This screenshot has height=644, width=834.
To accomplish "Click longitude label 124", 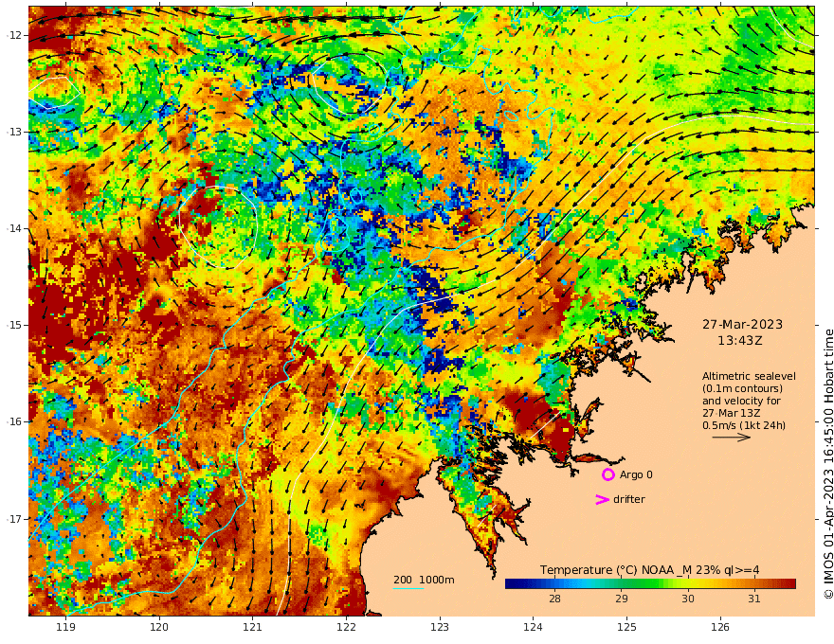I will tap(533, 628).
